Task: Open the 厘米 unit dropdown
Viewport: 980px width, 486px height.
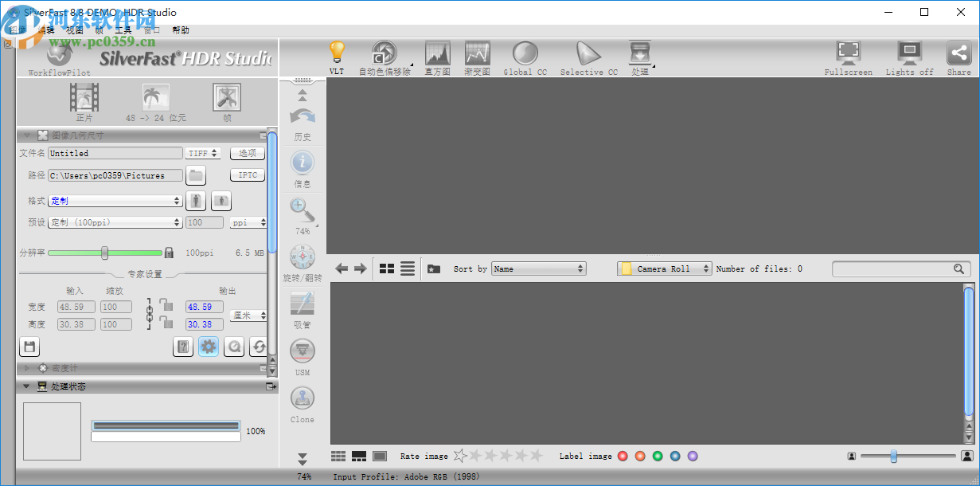Action: [248, 316]
